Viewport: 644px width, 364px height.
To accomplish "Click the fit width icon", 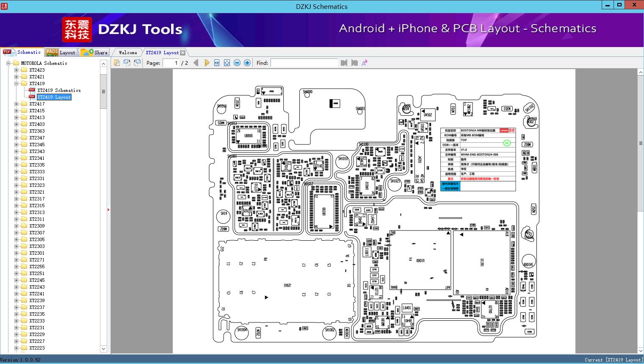I will (217, 63).
